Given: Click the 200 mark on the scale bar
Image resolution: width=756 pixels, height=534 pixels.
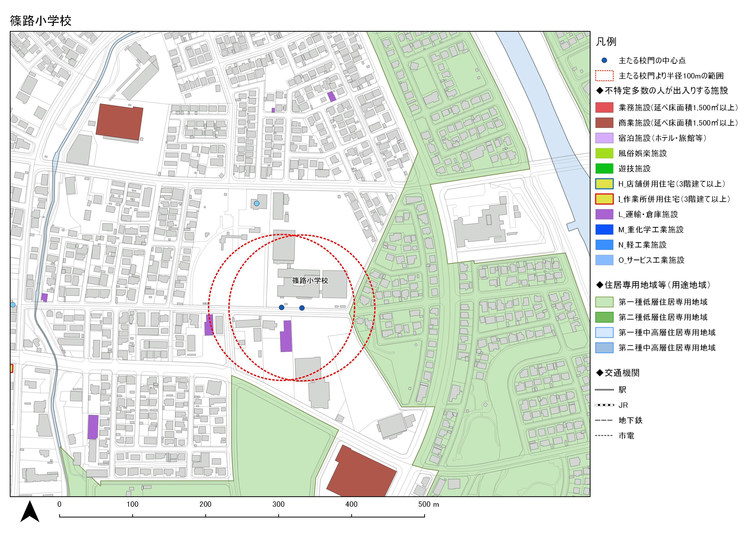Looking at the screenshot, I should [205, 504].
